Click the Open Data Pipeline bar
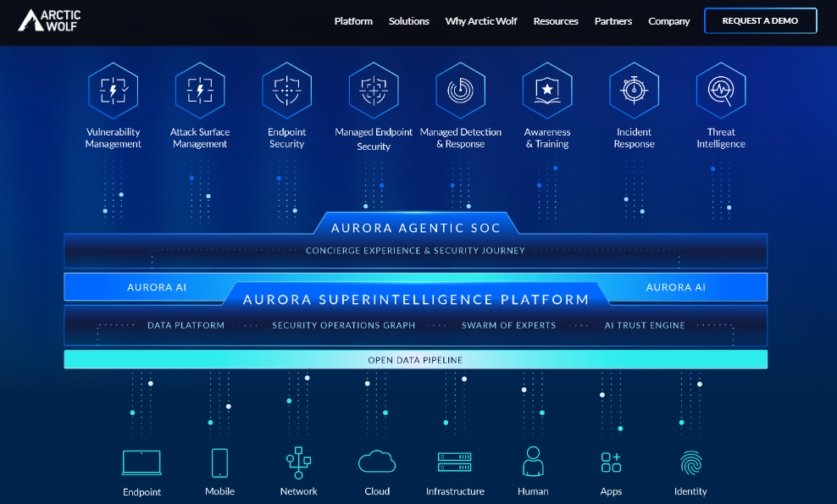 [416, 360]
